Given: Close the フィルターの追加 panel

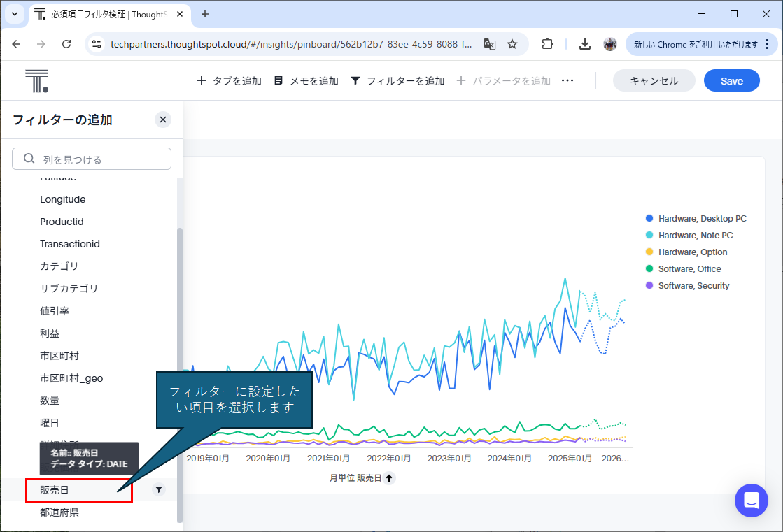Looking at the screenshot, I should (163, 120).
